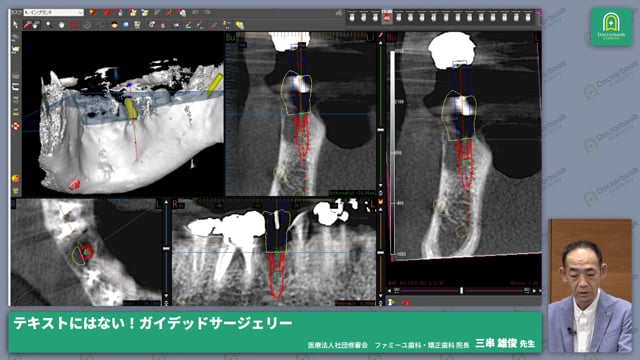Click the white jaw arch icon in left sidebar
Image resolution: width=640 pixels, height=360 pixels.
click(16, 87)
